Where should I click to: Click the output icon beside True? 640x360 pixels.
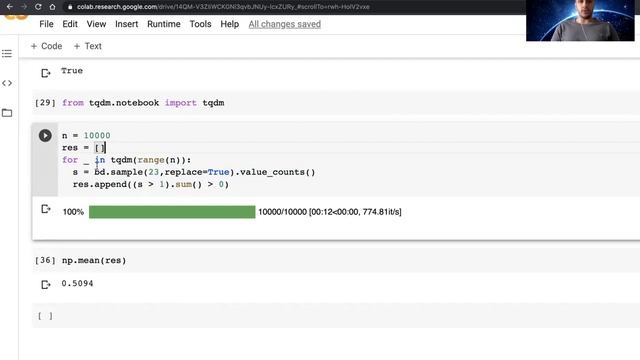coord(46,73)
